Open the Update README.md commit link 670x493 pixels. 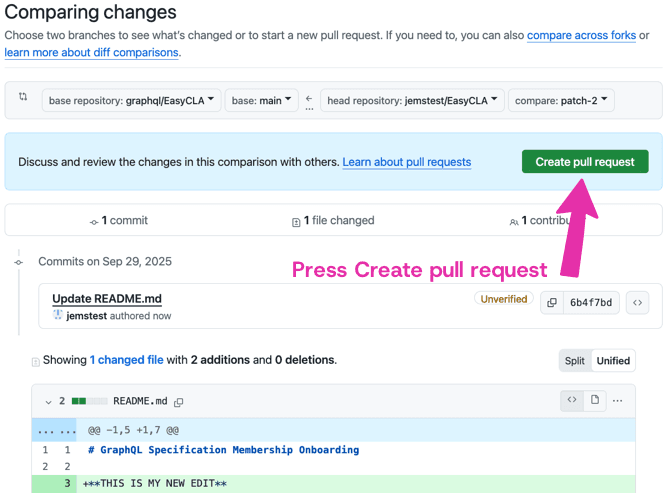pos(107,299)
